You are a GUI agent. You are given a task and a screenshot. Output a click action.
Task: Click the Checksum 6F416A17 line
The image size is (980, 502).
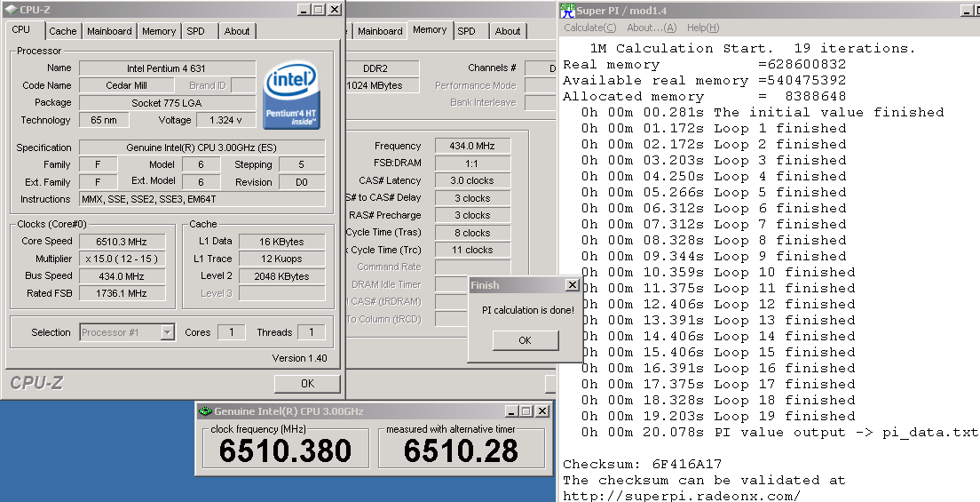coord(642,465)
